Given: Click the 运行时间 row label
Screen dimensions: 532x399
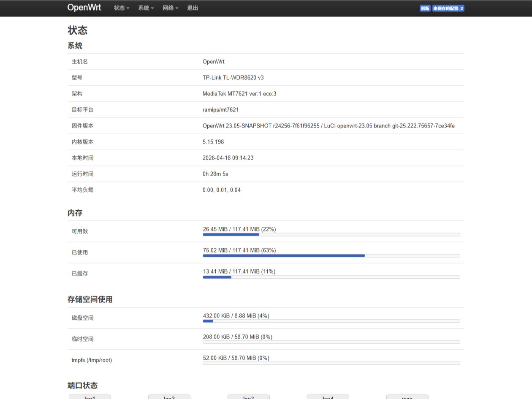Looking at the screenshot, I should point(83,174).
